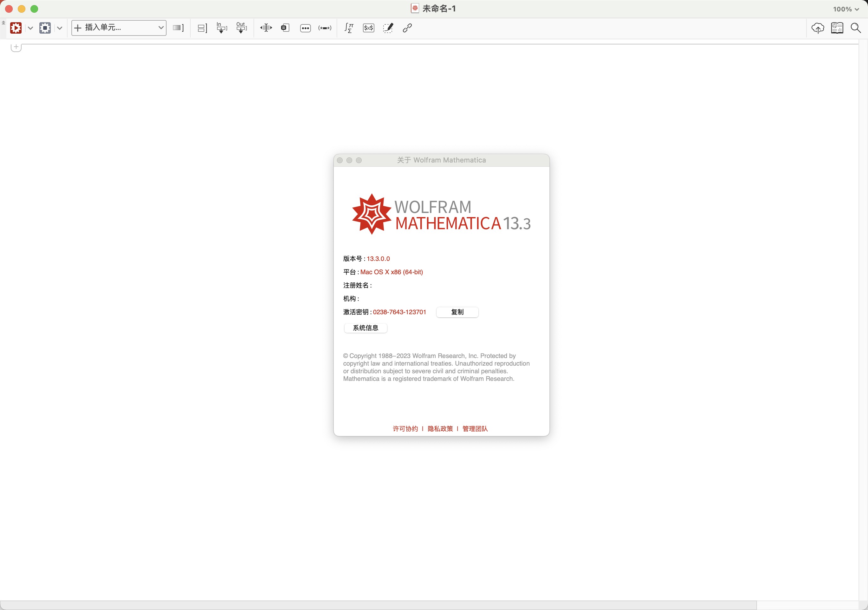Image resolution: width=868 pixels, height=610 pixels.
Task: Expand the chevron next to the gear icon
Action: click(x=60, y=28)
